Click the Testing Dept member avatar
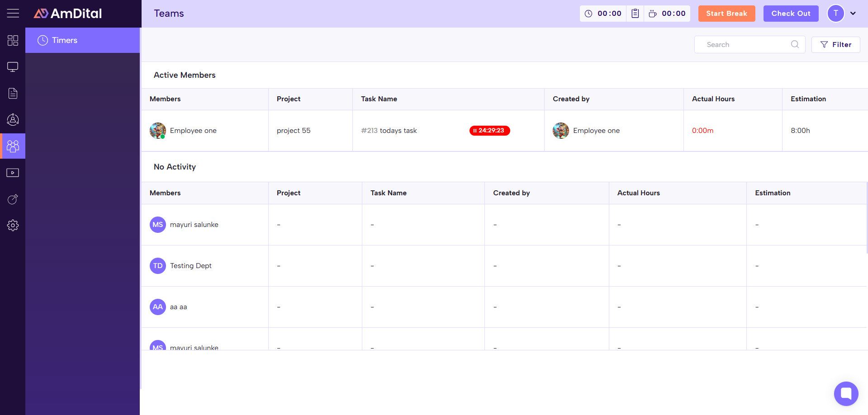 coord(158,266)
